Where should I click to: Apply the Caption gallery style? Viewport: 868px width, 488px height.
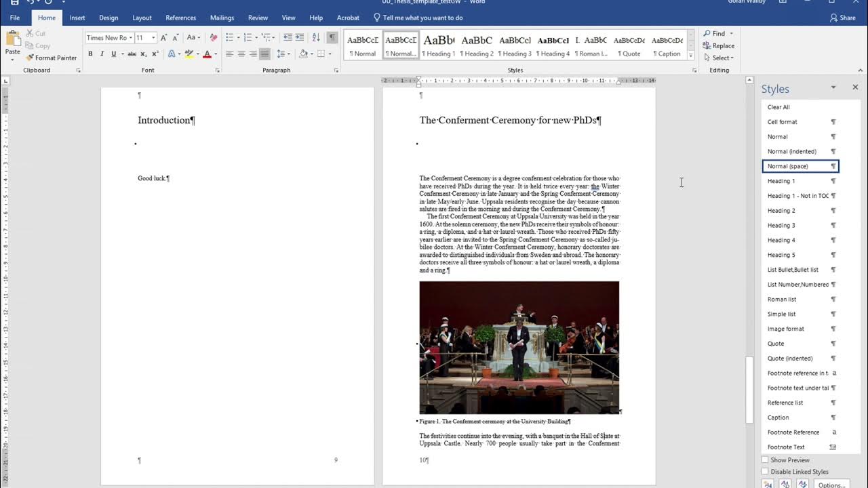click(x=668, y=45)
